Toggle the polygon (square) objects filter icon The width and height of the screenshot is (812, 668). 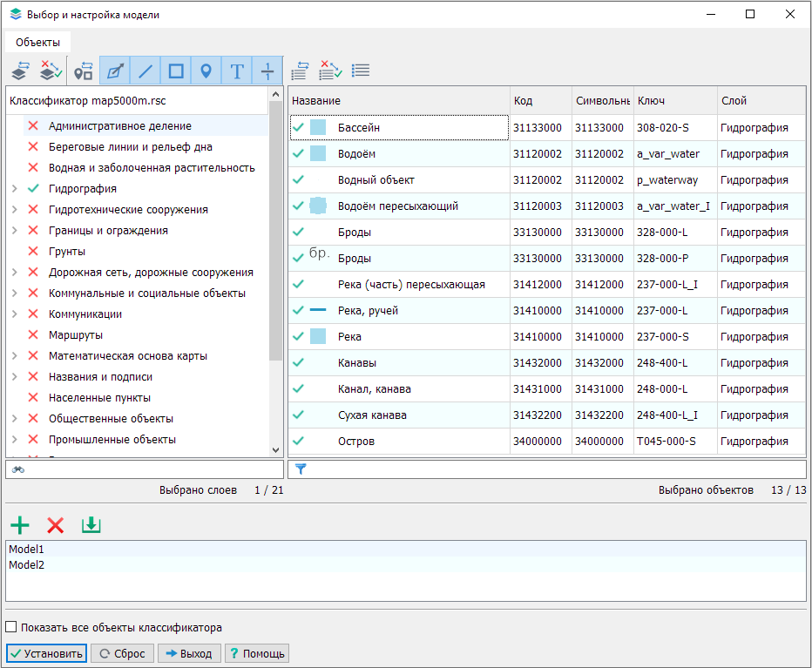click(176, 71)
